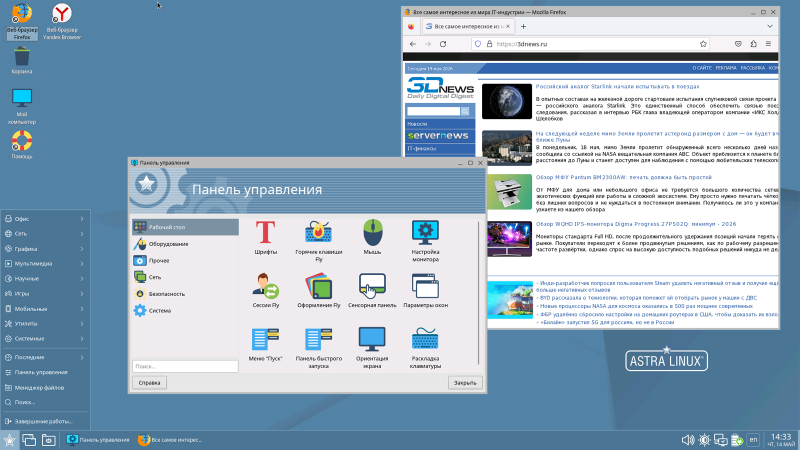Open a new tab with plus button in Firefox
Viewport: 800px width, 450px height.
pos(523,27)
